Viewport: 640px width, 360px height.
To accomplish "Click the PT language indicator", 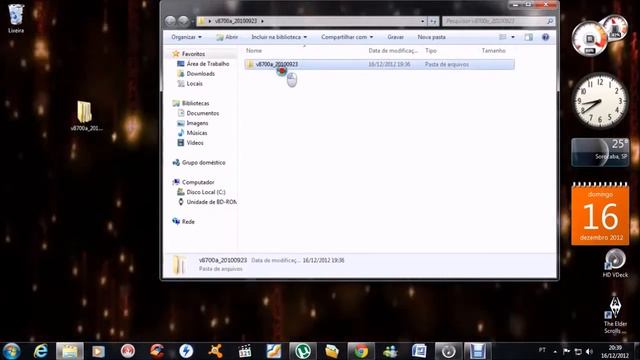I will (x=542, y=350).
